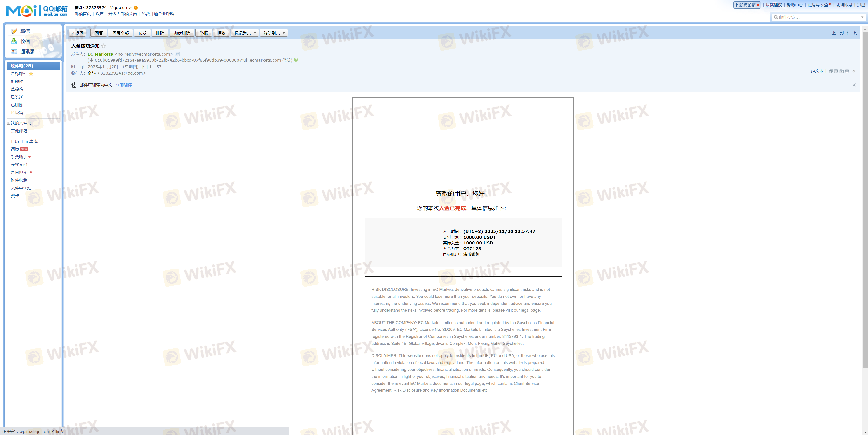Image resolution: width=868 pixels, height=435 pixels.
Task: Open the 移动到 dropdown
Action: pyautogui.click(x=274, y=33)
